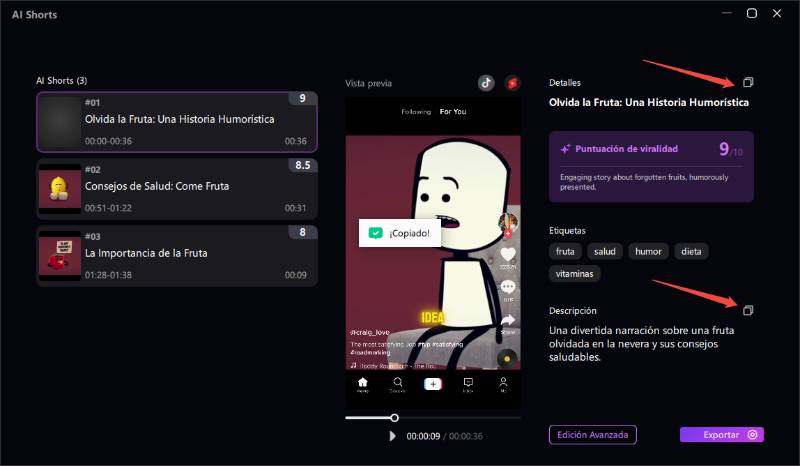Copy the title in Detalles section

748,83
